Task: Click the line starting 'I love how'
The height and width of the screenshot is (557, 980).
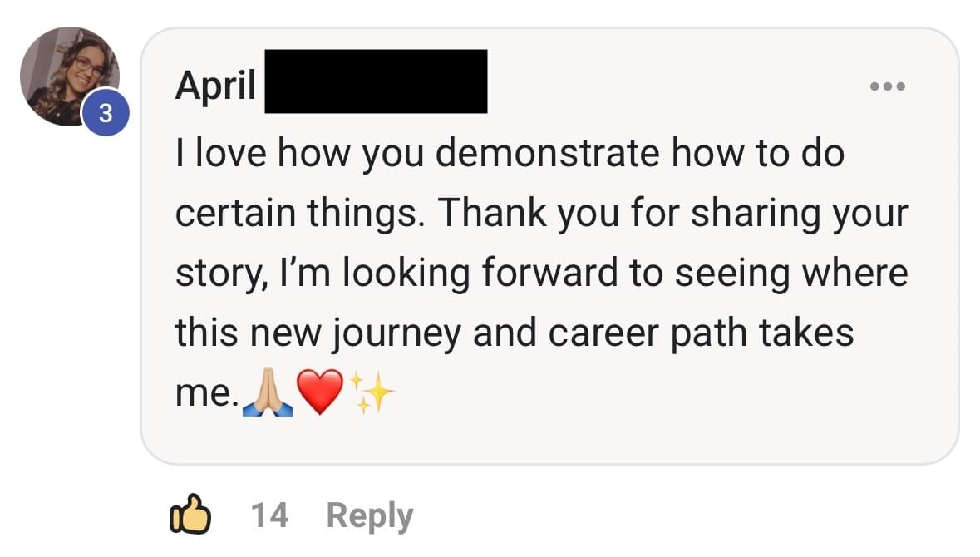Action: (x=509, y=154)
